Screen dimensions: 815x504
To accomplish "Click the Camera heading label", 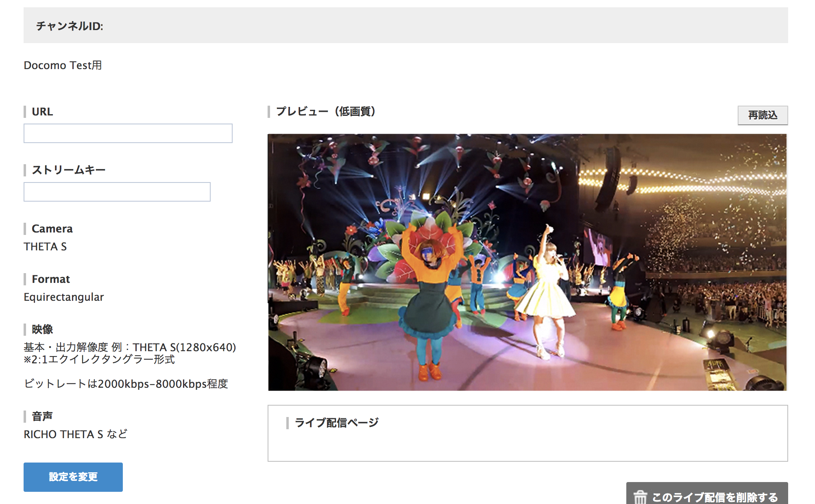I will click(x=52, y=229).
